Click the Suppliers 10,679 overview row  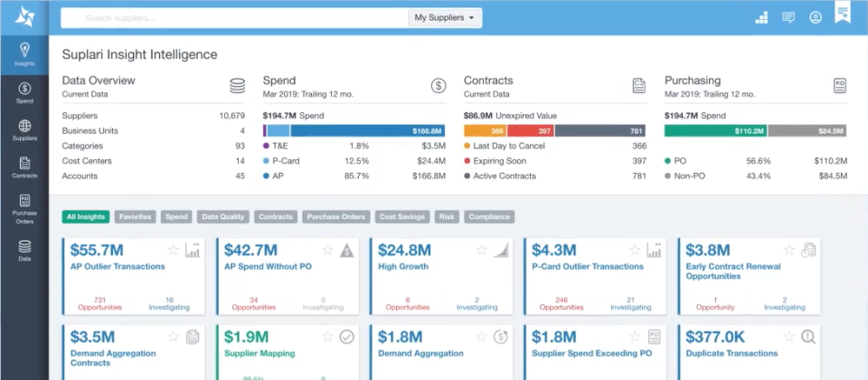[x=154, y=116]
